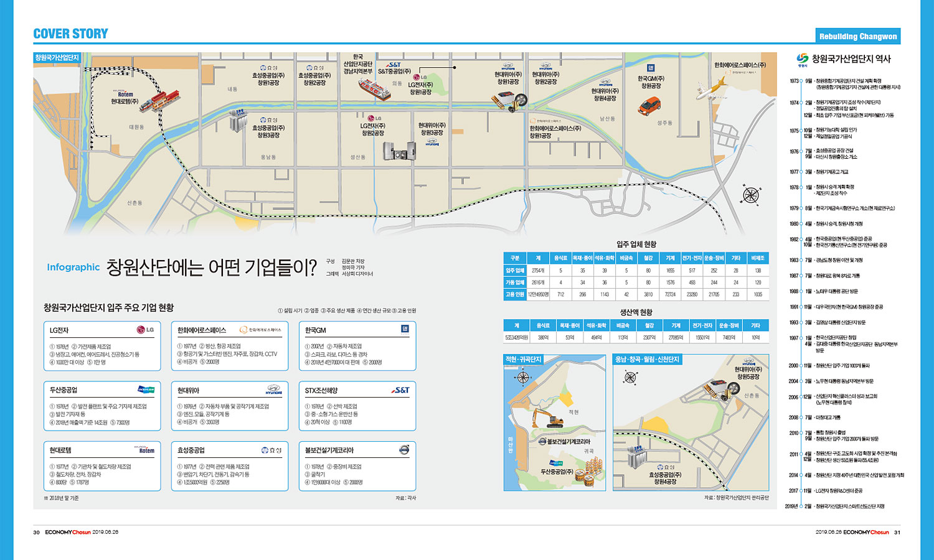Select the 구분 header cell in the table
Viewport: 934px width, 560px height.
(x=515, y=258)
